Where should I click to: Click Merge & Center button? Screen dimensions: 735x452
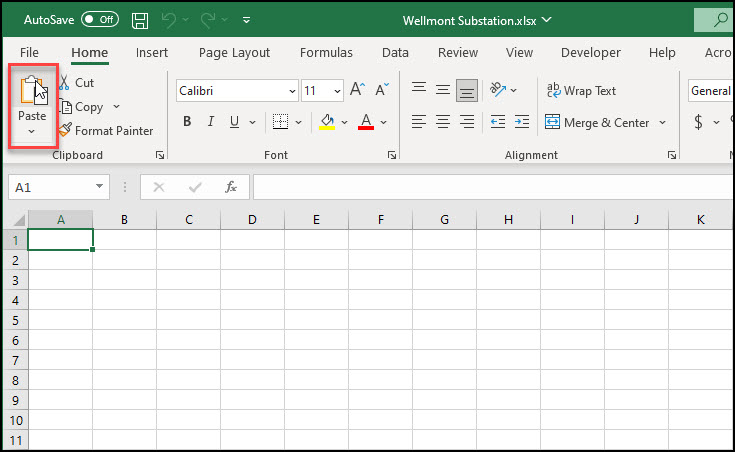pos(597,122)
